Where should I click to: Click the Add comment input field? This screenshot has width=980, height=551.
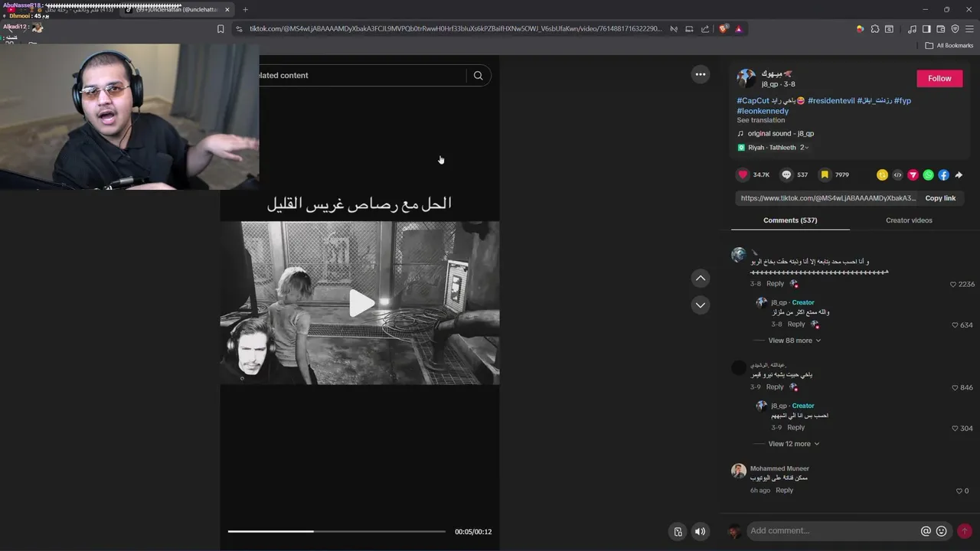coord(833,531)
